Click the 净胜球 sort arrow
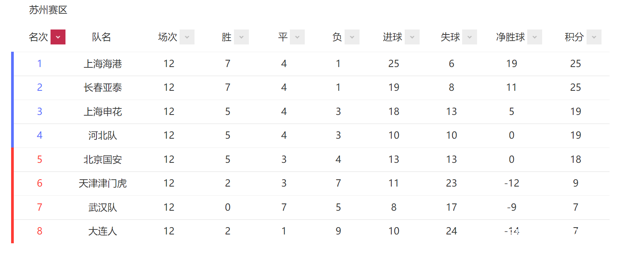This screenshot has width=644, height=254. [534, 37]
